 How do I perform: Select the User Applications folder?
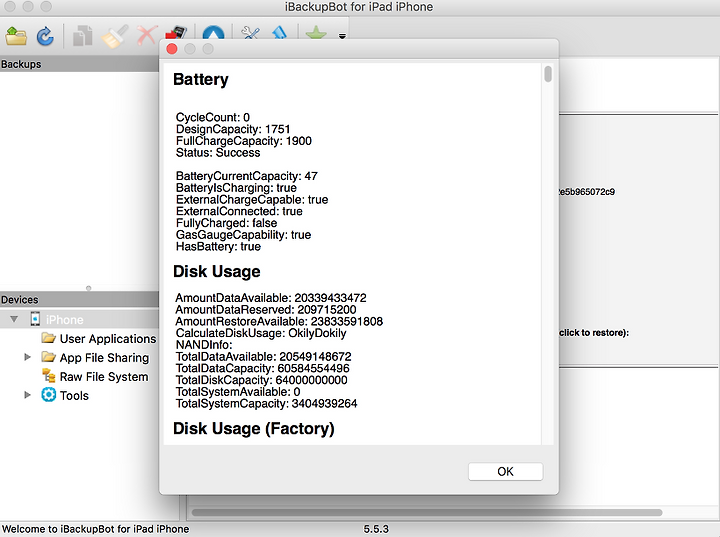coord(108,339)
